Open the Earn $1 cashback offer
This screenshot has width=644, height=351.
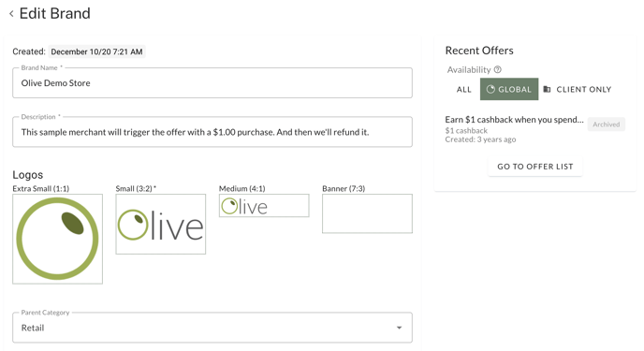(514, 120)
